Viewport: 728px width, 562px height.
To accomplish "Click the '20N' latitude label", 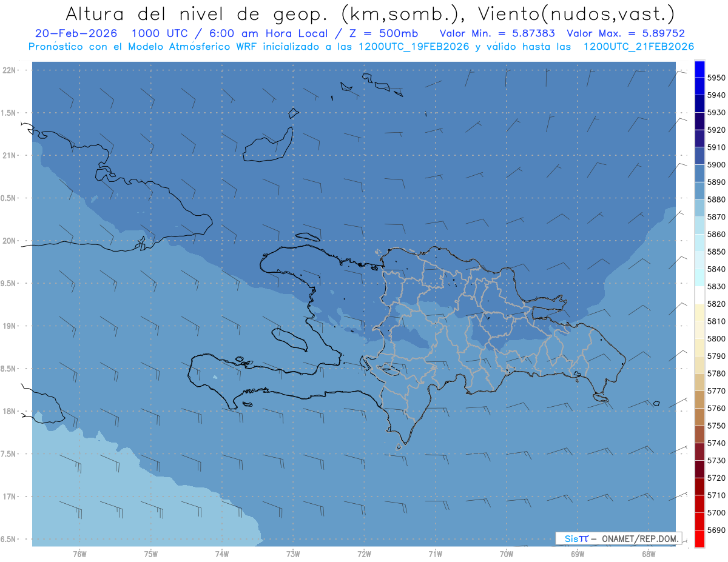I will pyautogui.click(x=10, y=241).
